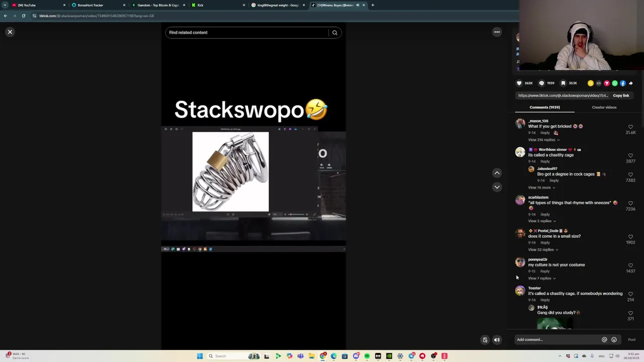Reply to _mason_108's comment
644x362 pixels.
(545, 133)
